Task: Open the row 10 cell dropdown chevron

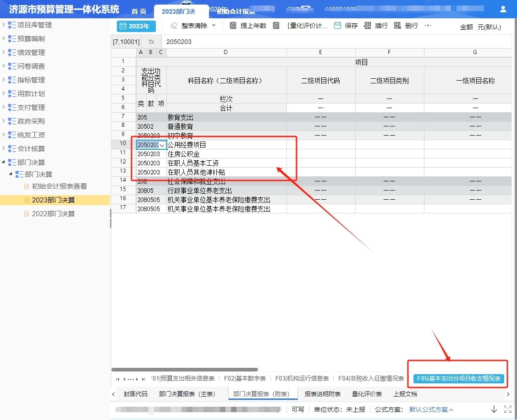Action: (x=162, y=145)
